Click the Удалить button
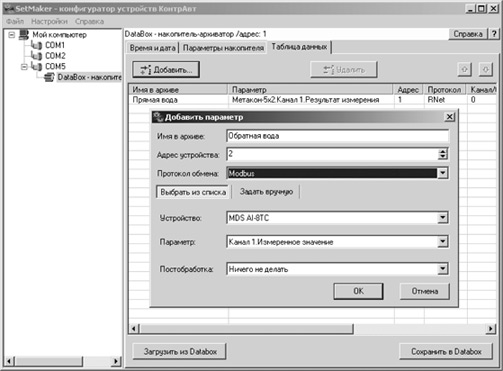 click(x=344, y=69)
